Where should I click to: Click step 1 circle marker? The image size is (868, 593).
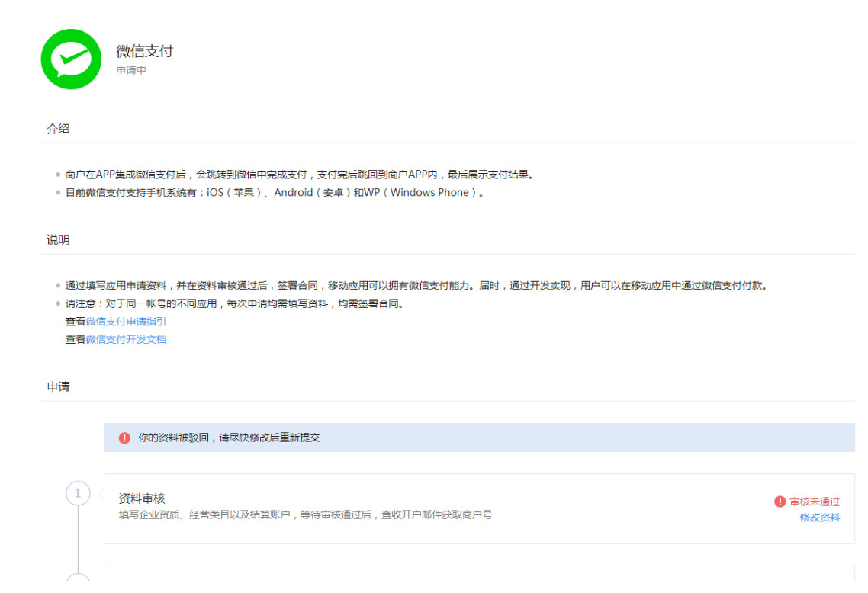(78, 493)
